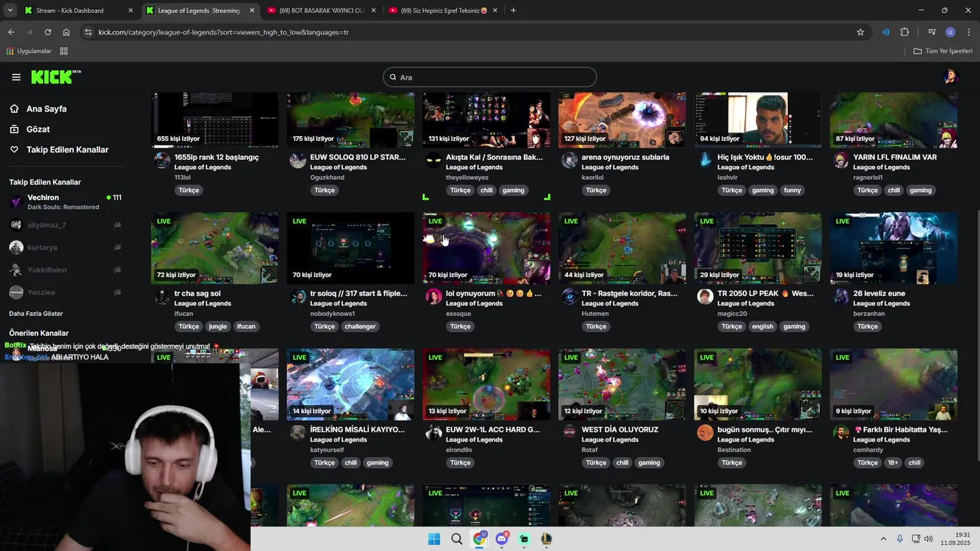Open 'YARIN LFL FINALIM VAR' stream title
The width and height of the screenshot is (980, 551).
tap(895, 158)
